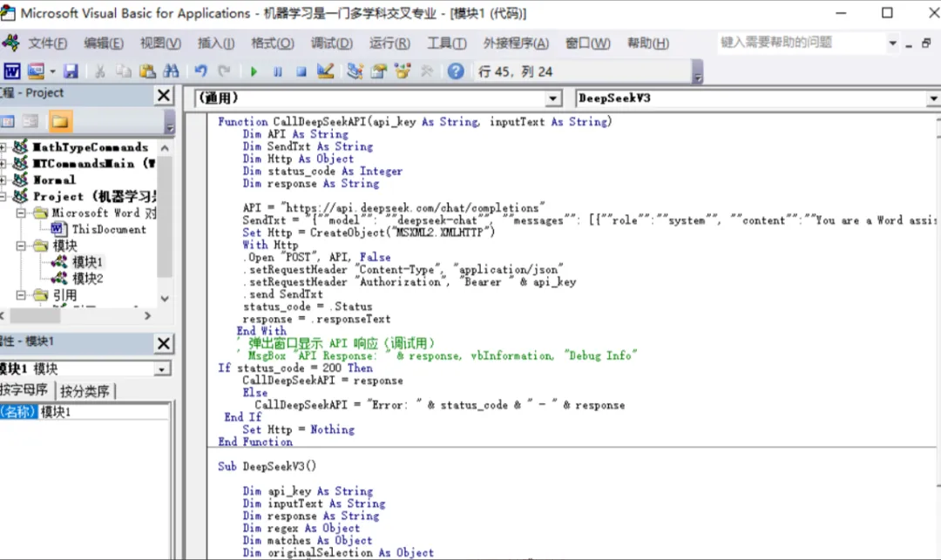The height and width of the screenshot is (560, 941).
Task: Collapse the Project (机器学习) node
Action: click(x=3, y=197)
